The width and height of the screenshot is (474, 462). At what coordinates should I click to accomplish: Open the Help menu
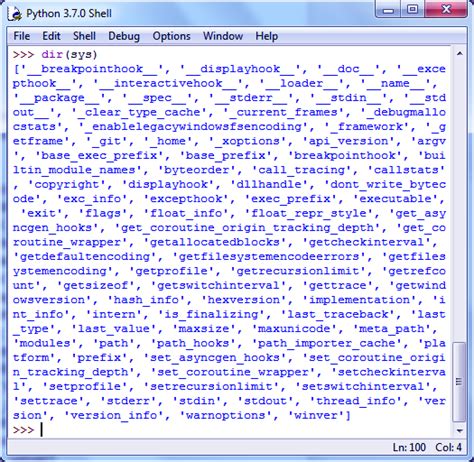pyautogui.click(x=267, y=36)
